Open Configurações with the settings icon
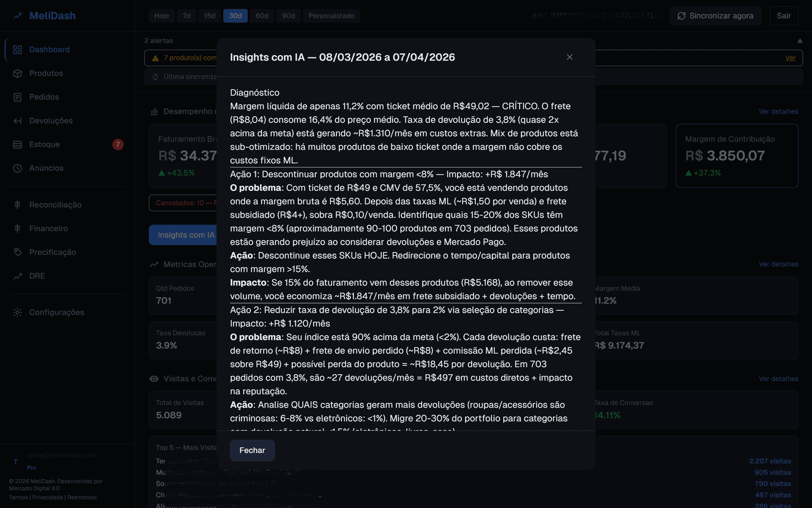The width and height of the screenshot is (812, 508). 17,312
